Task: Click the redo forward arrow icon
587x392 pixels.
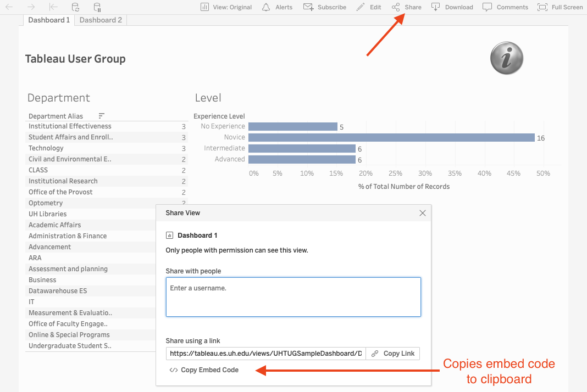Action: [x=31, y=7]
